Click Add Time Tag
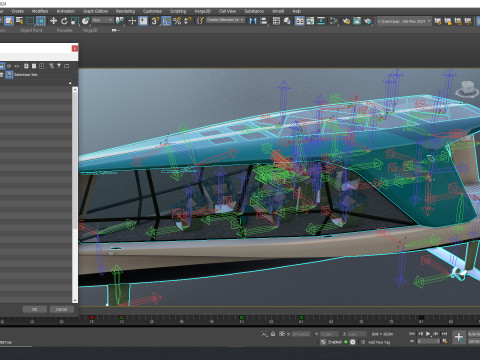480x360 pixels. (x=379, y=342)
